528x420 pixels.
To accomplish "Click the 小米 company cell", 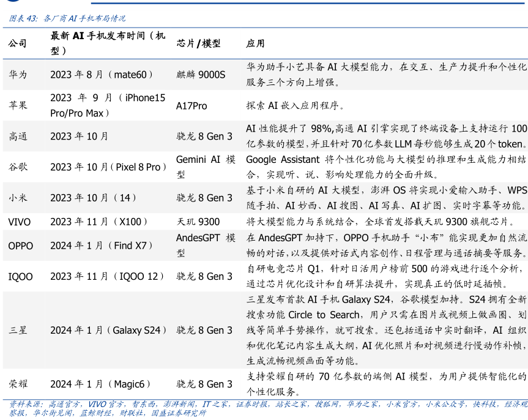I will [x=18, y=198].
